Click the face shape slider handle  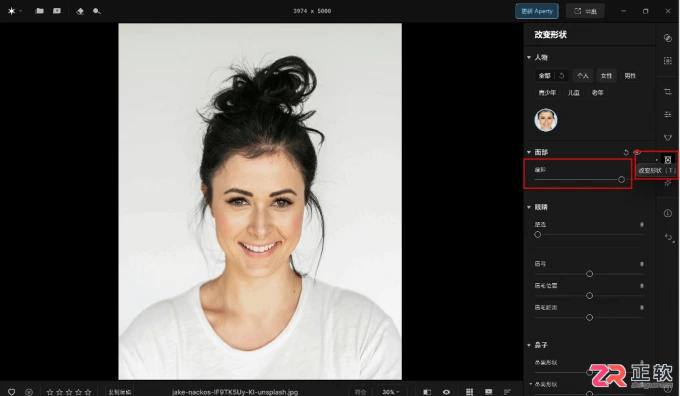pos(621,180)
